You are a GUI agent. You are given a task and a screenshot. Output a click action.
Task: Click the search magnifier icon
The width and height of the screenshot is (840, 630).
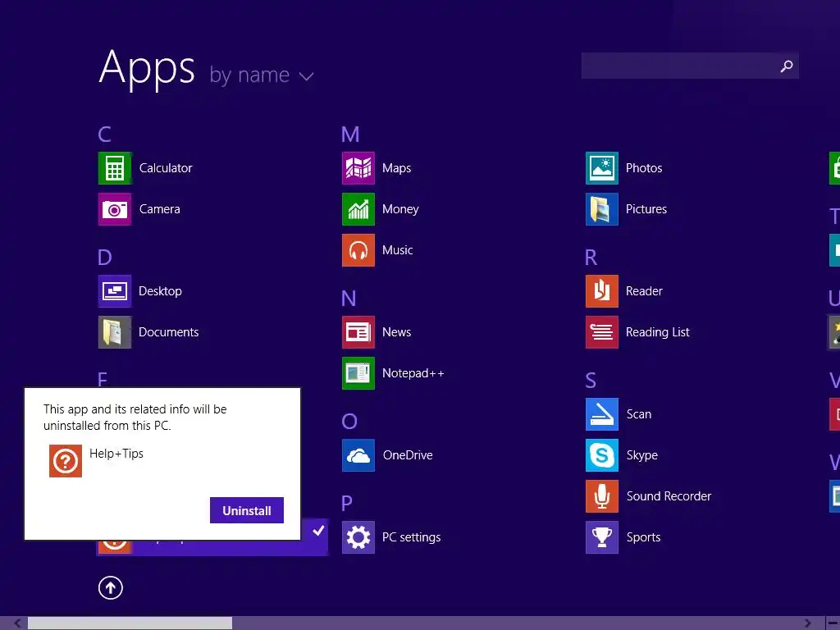(x=787, y=66)
